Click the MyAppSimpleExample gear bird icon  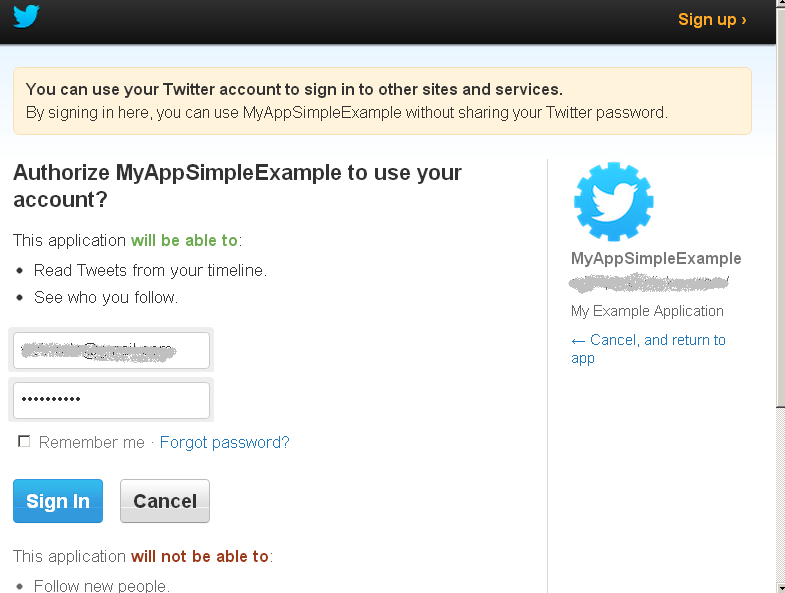(613, 202)
